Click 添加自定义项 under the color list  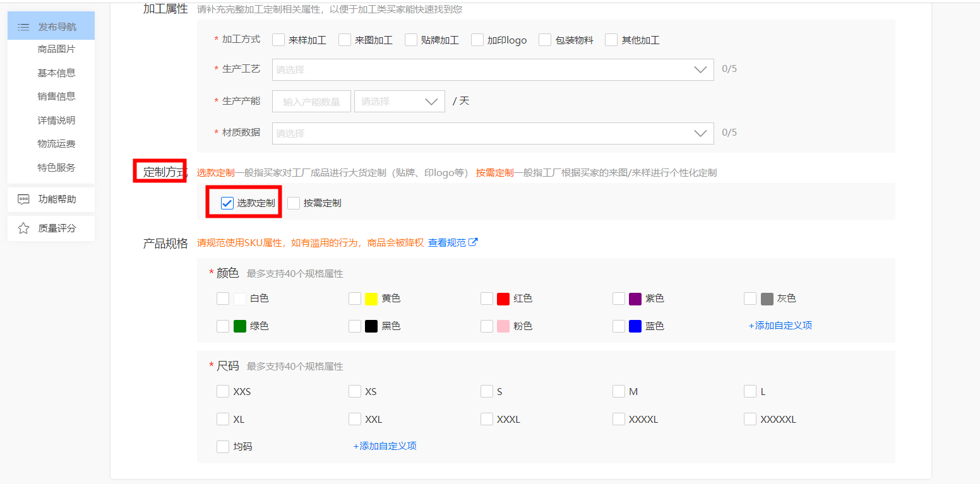(x=780, y=325)
